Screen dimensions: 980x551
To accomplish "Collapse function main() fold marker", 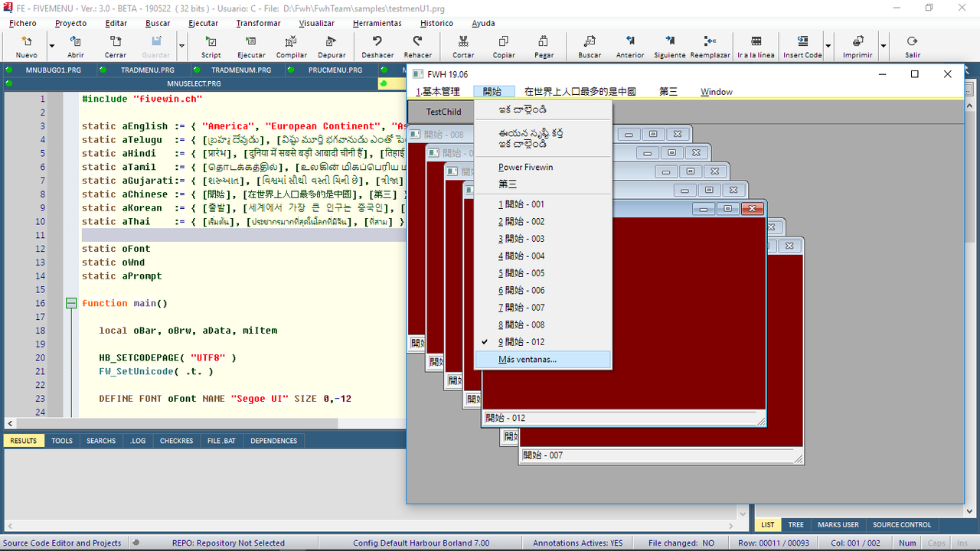I will click(70, 303).
